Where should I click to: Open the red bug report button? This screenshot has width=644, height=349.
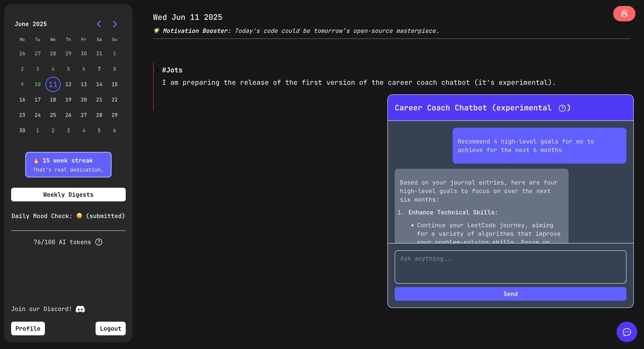(624, 14)
